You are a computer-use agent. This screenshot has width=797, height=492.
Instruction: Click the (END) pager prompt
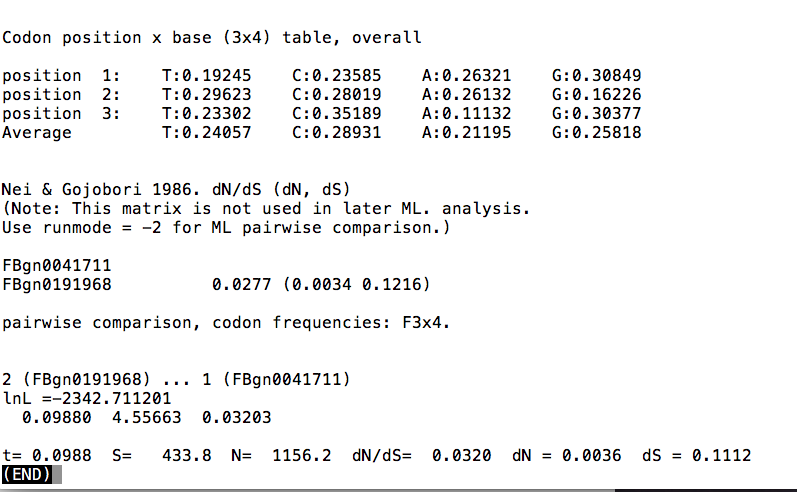(x=32, y=474)
